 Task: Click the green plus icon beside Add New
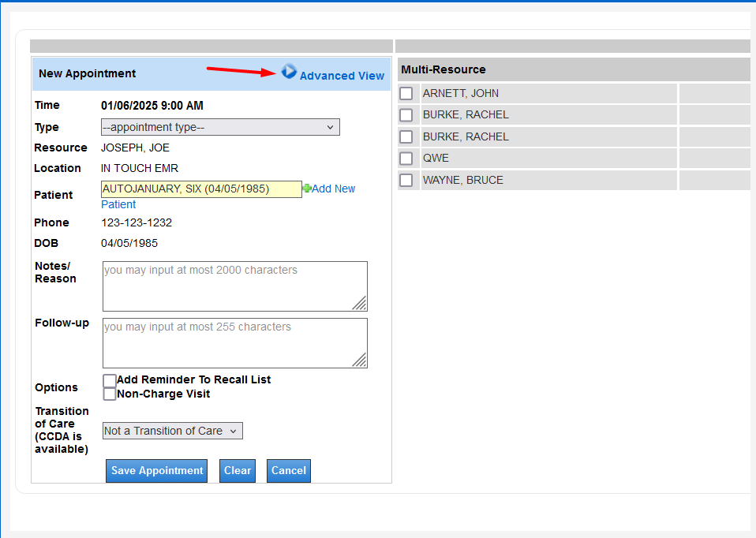307,189
